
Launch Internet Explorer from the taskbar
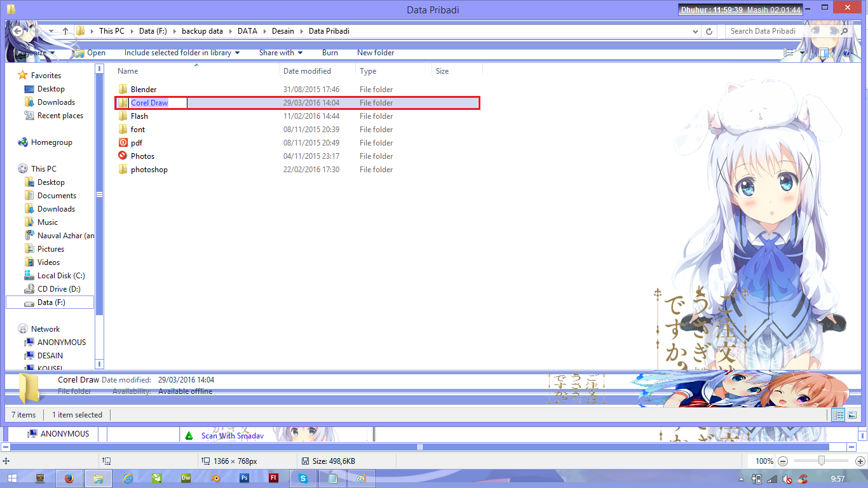(127, 478)
